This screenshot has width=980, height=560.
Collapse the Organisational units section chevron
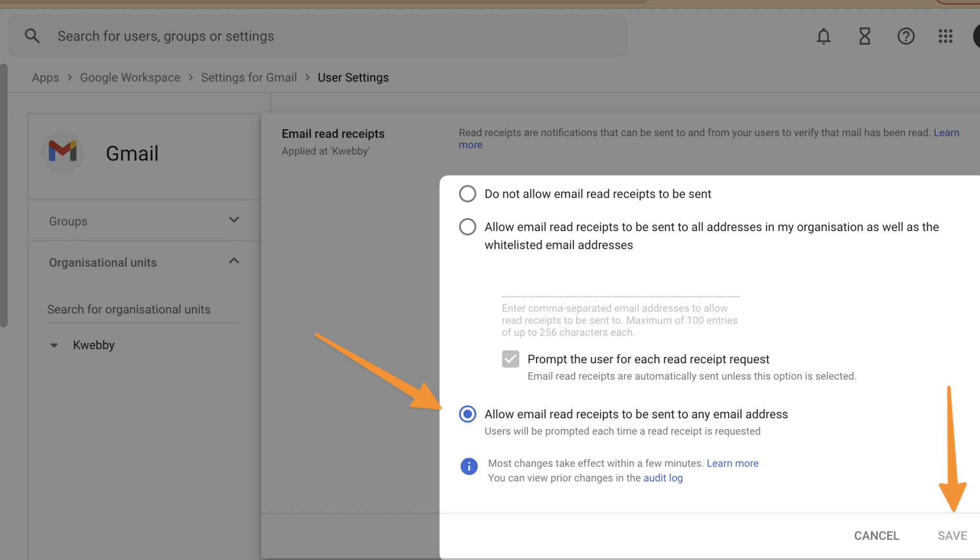[234, 261]
